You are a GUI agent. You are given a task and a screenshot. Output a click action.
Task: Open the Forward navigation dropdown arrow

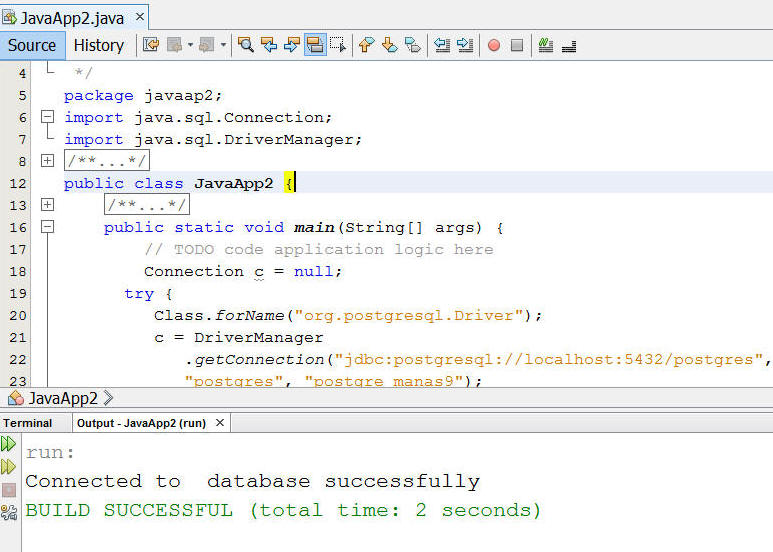click(223, 45)
